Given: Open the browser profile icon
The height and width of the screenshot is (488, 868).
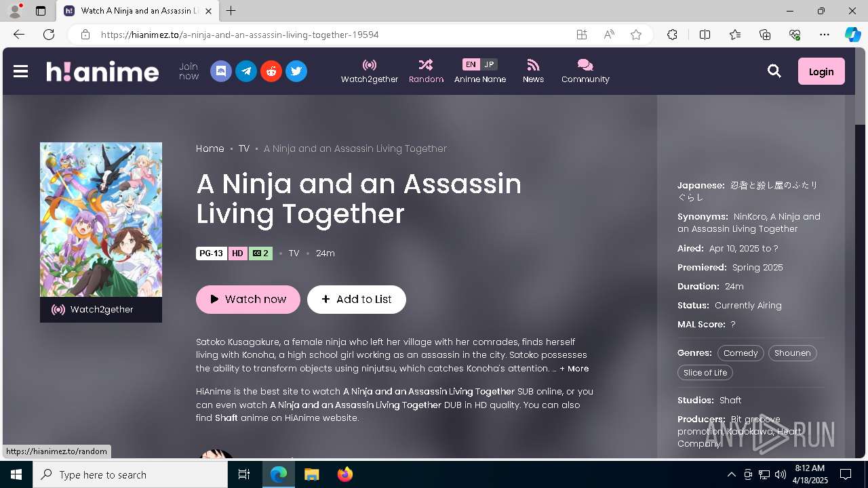Looking at the screenshot, I should tap(15, 11).
